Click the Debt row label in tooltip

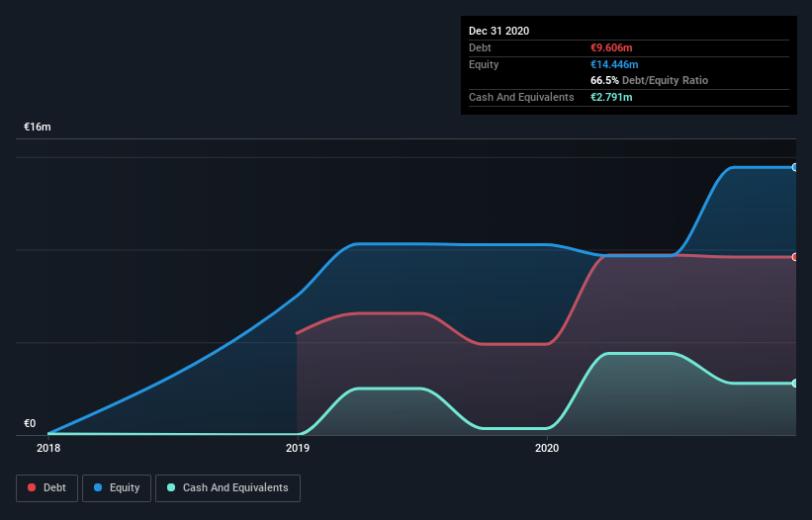(480, 47)
